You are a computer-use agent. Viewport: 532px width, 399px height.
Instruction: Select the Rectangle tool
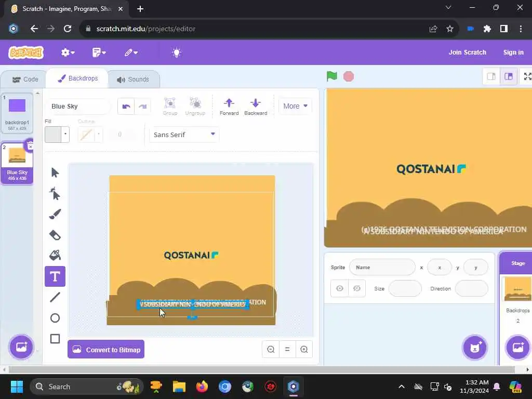[x=55, y=339]
